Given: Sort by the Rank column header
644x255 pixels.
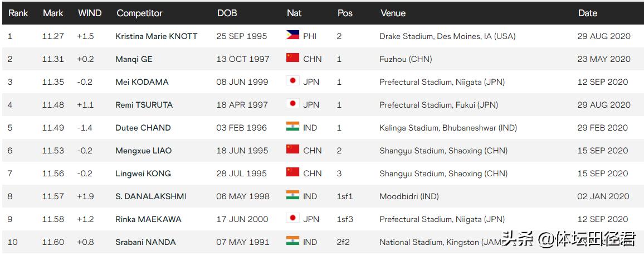Looking at the screenshot, I should (18, 13).
